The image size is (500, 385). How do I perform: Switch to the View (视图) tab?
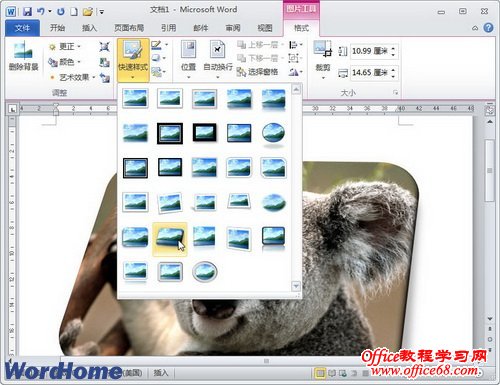pyautogui.click(x=265, y=28)
